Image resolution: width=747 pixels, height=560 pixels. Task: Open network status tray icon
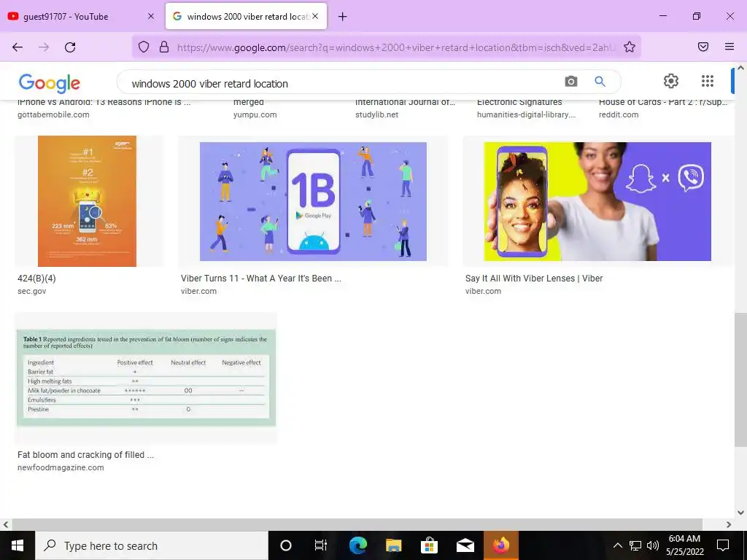tap(635, 545)
